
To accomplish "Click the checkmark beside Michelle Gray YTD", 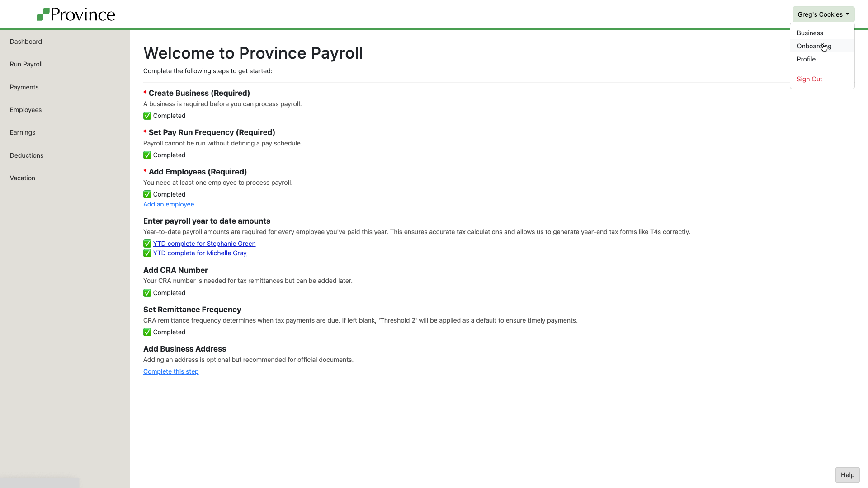I will coord(147,253).
